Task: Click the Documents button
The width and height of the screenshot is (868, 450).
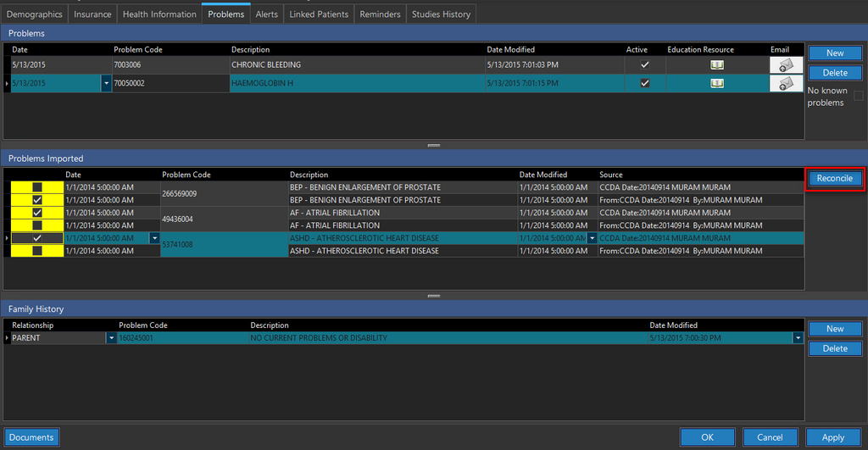Action: coord(31,437)
